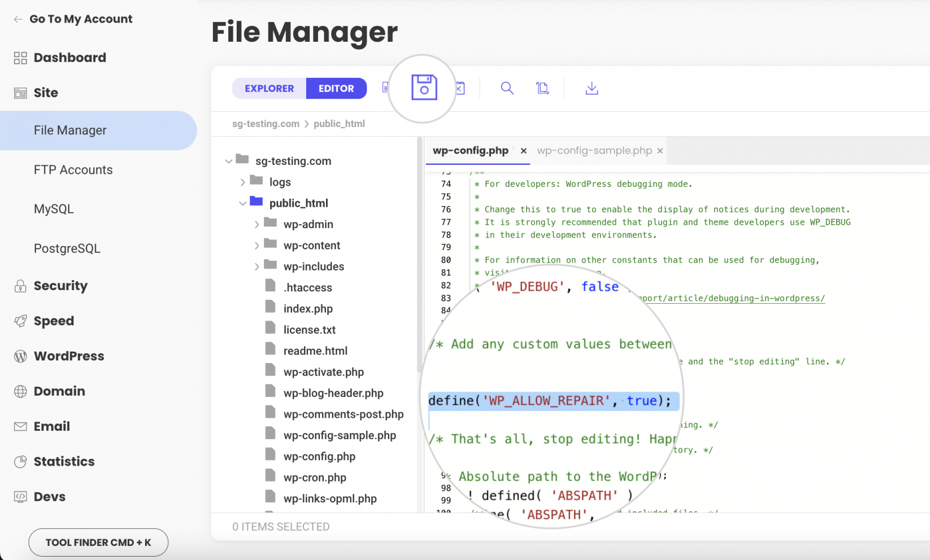Open FTP Accounts in the sidebar

point(73,170)
